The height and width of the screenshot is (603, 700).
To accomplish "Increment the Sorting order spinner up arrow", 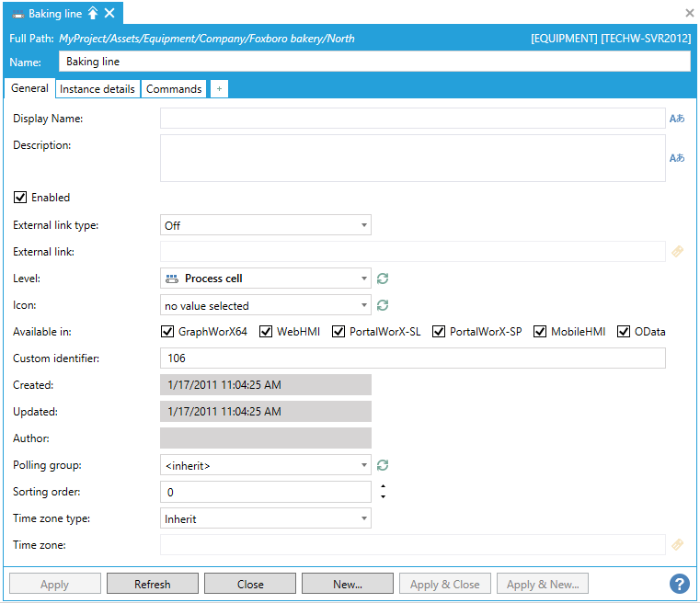I will 383,486.
